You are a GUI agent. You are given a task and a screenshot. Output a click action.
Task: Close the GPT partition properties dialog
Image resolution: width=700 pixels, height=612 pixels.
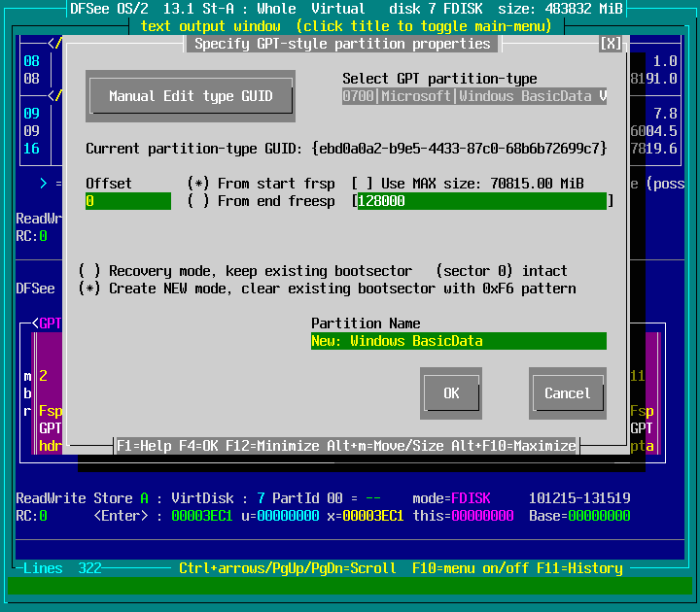tap(611, 44)
